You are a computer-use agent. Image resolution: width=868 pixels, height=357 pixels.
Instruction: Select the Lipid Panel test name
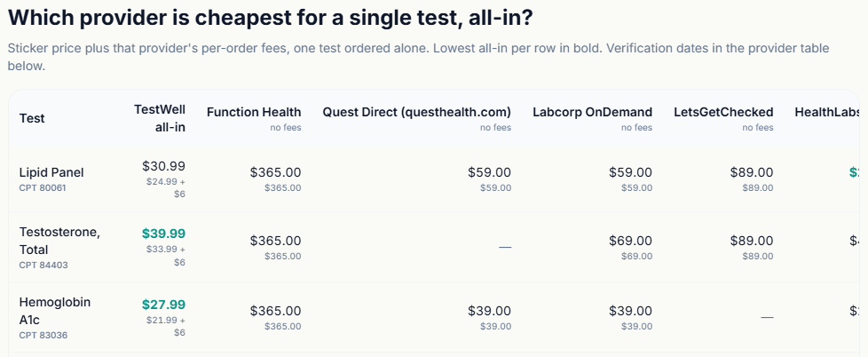pos(51,172)
